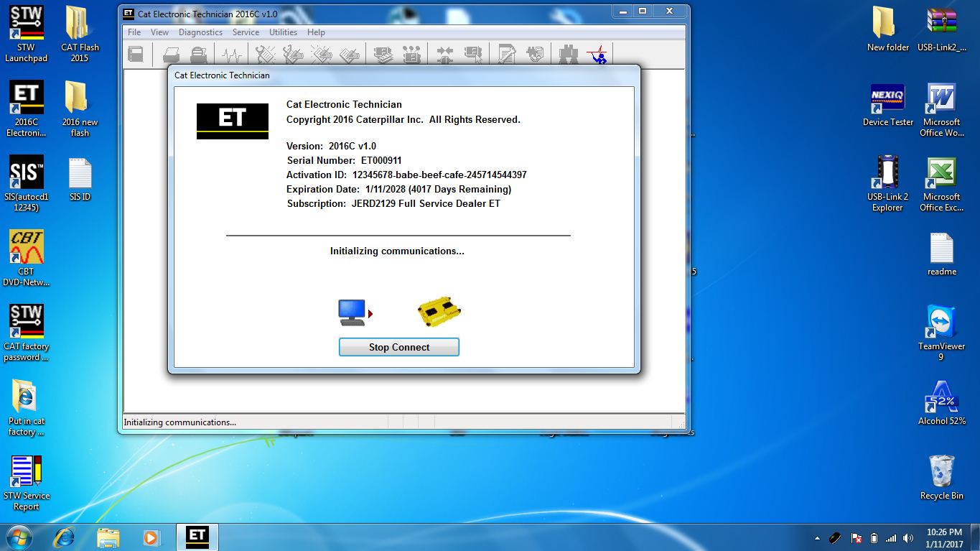Open the CAT Flash 2015 folder
980x551 pixels.
coord(80,34)
